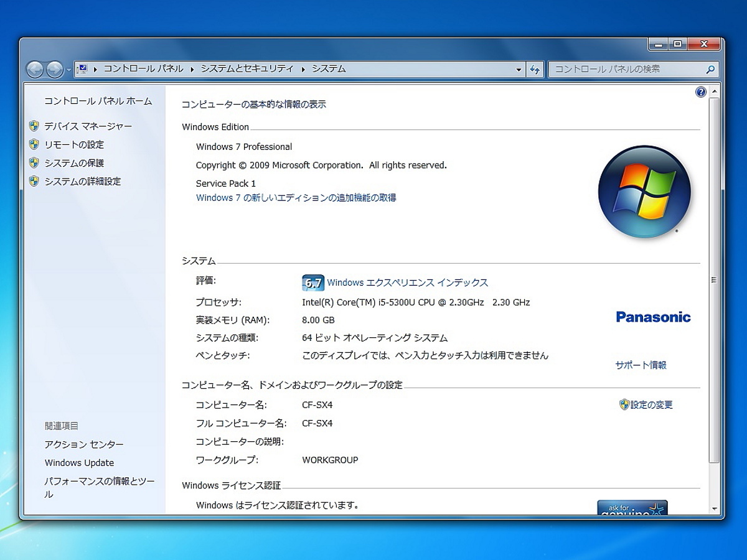Screen dimensions: 747x560
Task: Minimize the System window
Action: (x=659, y=44)
